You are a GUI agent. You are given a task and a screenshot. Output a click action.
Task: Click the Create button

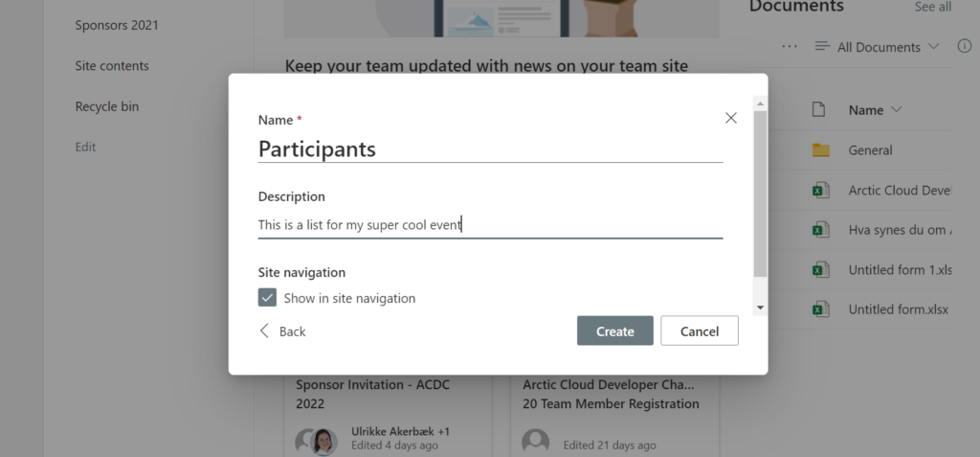pyautogui.click(x=615, y=331)
